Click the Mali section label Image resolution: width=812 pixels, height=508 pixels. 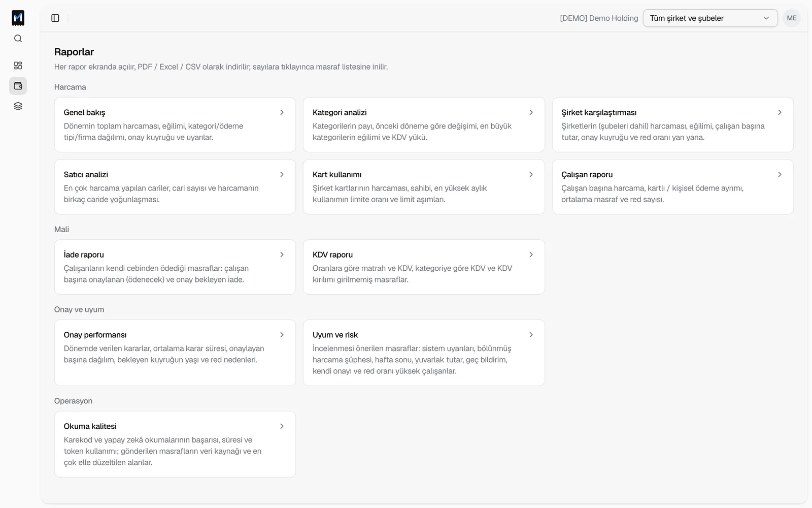tap(61, 229)
